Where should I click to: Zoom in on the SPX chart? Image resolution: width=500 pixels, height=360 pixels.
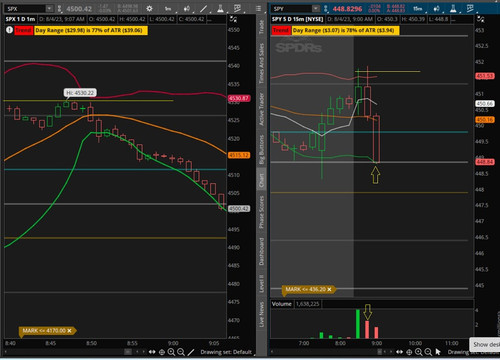(x=171, y=352)
